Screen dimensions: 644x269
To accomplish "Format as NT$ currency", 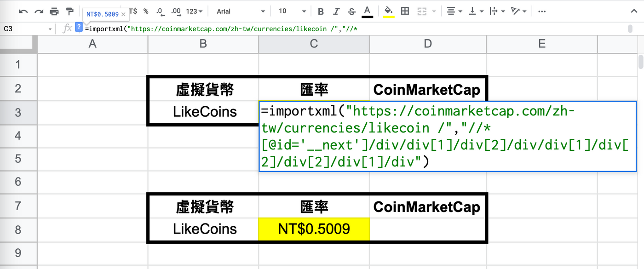I will pos(133,11).
